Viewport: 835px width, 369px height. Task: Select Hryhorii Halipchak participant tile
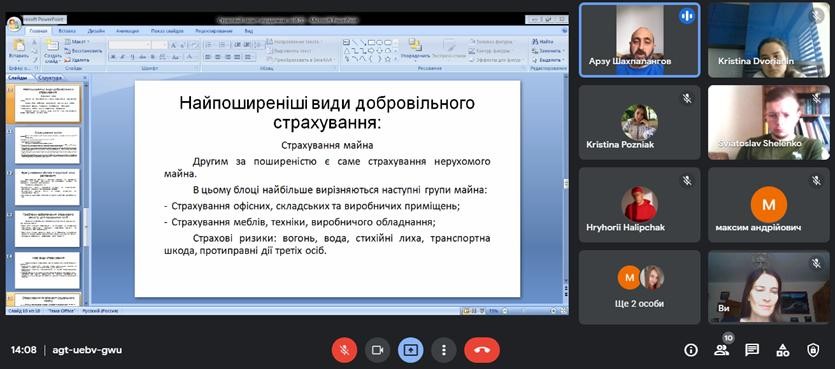click(x=640, y=205)
